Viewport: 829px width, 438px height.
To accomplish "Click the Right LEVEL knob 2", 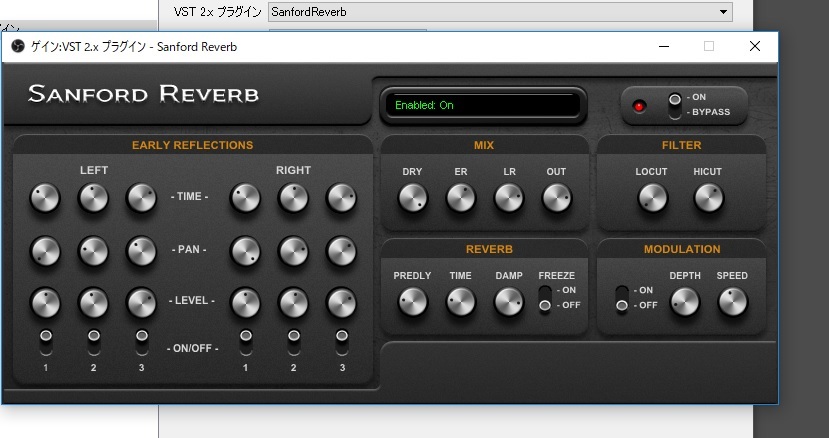I will click(x=293, y=303).
